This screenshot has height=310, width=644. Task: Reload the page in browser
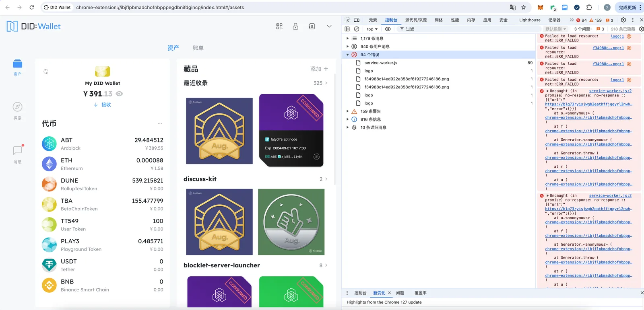[32, 7]
